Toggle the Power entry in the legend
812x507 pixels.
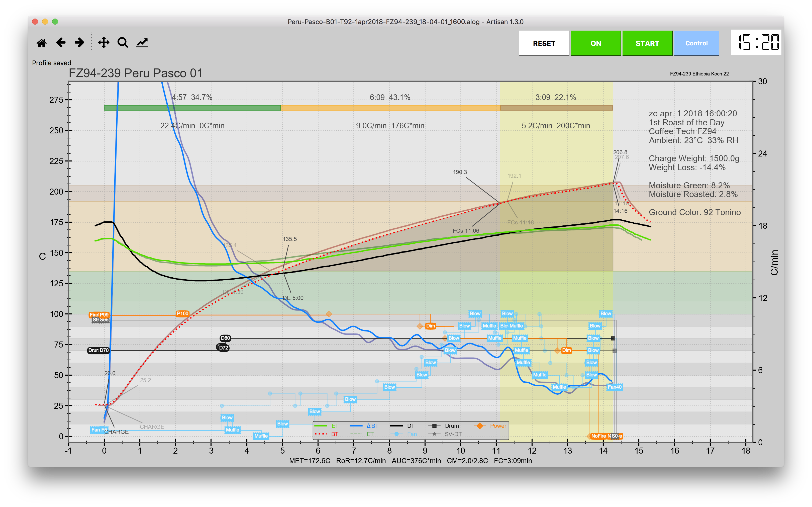click(498, 426)
